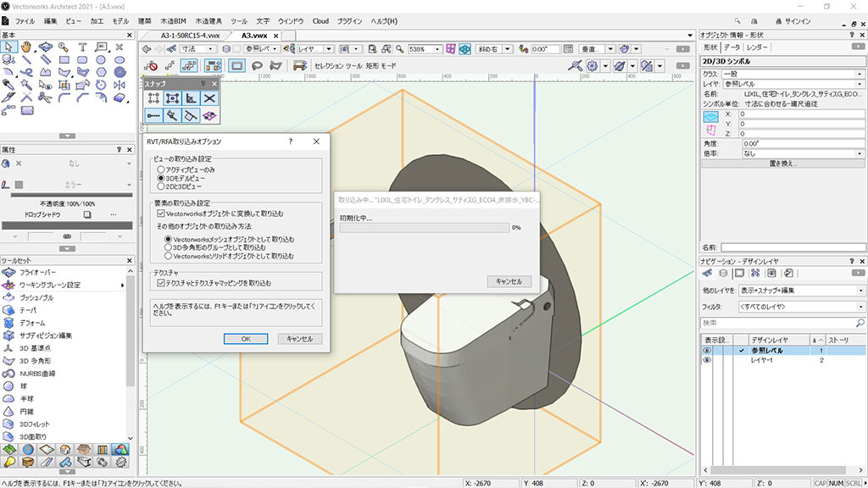Click OK in import options dialog
Viewport: 868px width, 488px height.
pyautogui.click(x=245, y=339)
